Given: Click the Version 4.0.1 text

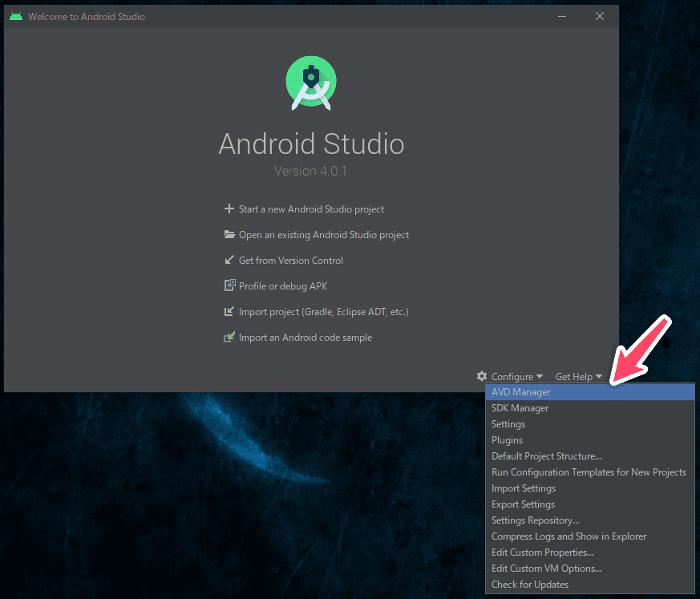Looking at the screenshot, I should 311,171.
